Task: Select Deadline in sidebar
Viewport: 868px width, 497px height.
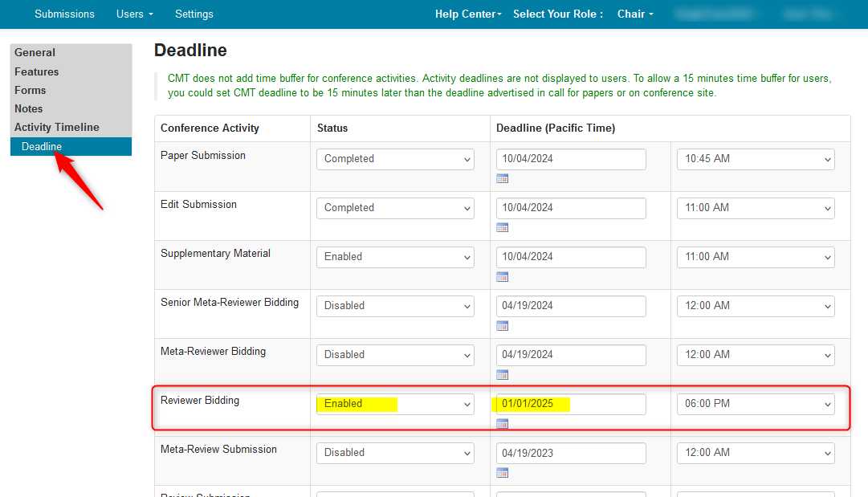Action: coord(71,146)
